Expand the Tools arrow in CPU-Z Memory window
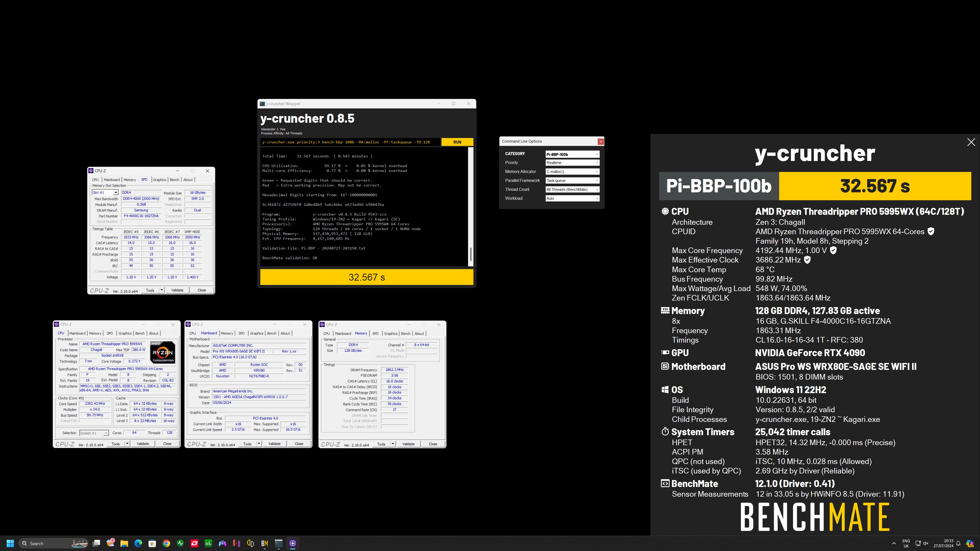Viewport: 980px width, 551px height. tap(393, 444)
